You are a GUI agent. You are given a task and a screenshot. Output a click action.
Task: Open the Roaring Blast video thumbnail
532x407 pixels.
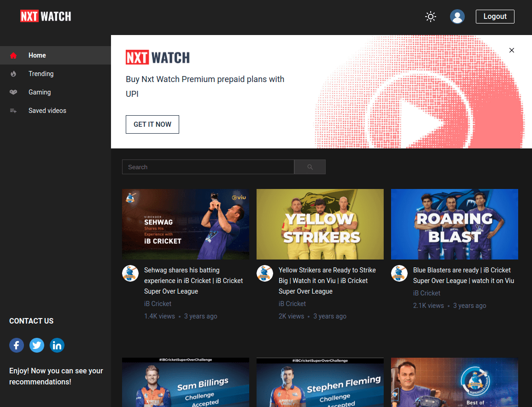point(455,224)
